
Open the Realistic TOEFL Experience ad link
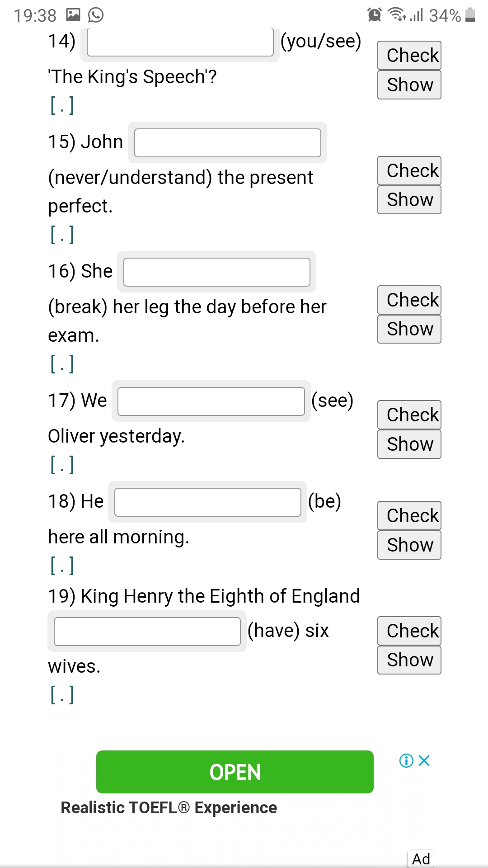coord(169,808)
